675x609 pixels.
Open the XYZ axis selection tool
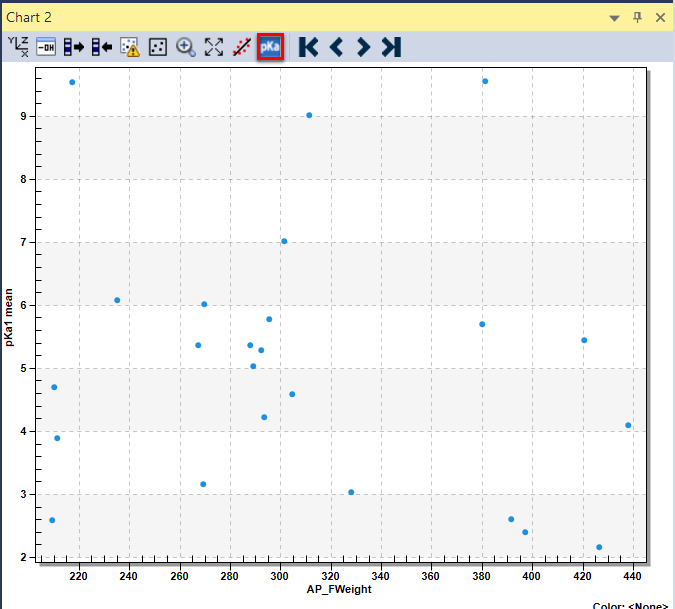tap(19, 46)
